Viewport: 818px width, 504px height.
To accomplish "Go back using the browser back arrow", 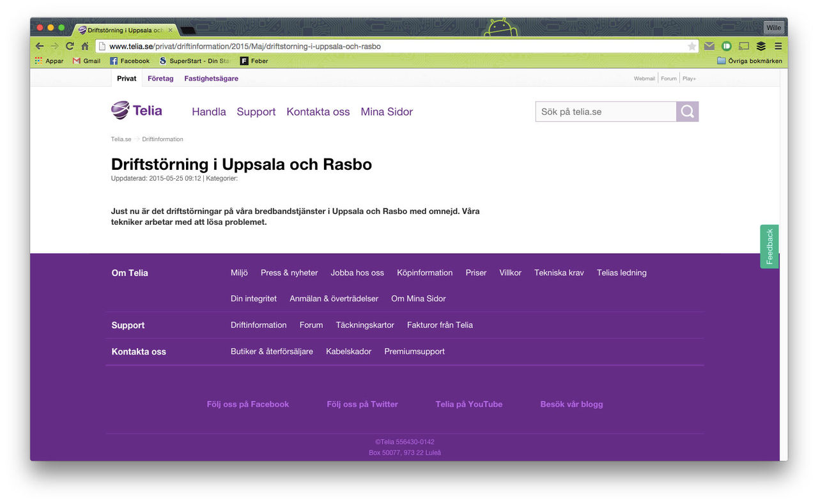I will click(x=40, y=46).
